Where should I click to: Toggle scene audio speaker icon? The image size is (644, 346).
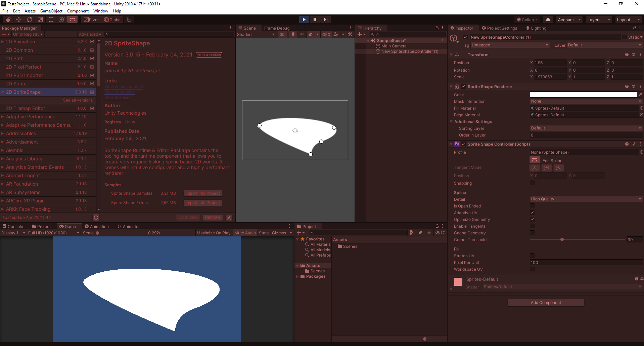(x=302, y=34)
